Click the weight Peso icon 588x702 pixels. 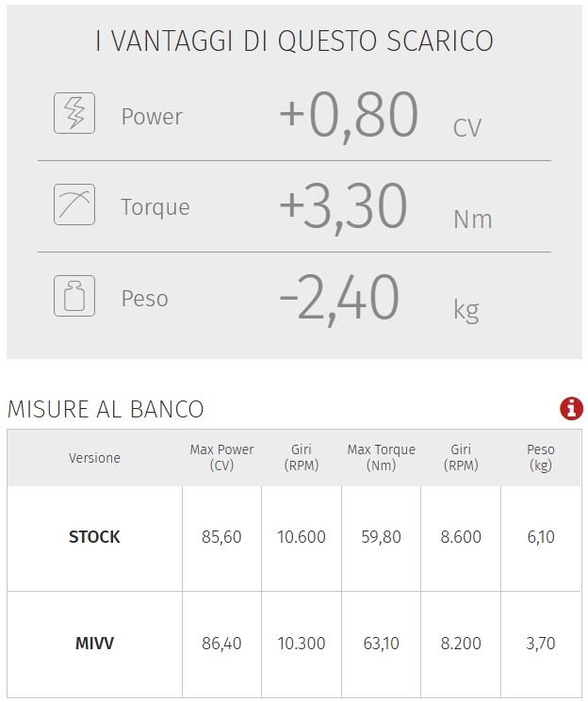click(x=74, y=296)
